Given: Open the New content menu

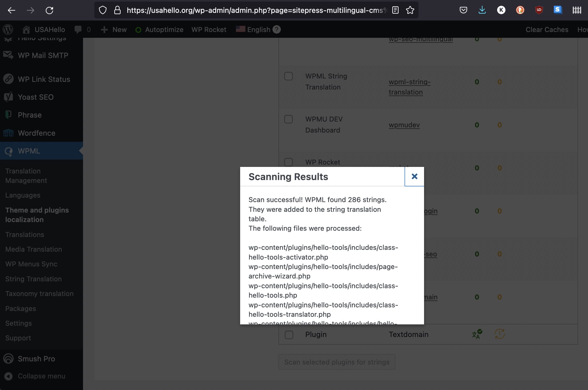Looking at the screenshot, I should point(114,29).
